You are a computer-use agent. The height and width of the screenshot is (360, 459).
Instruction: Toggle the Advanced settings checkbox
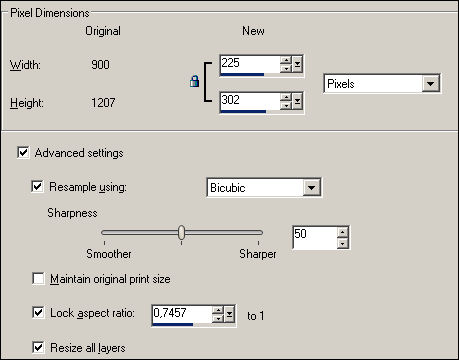(23, 153)
